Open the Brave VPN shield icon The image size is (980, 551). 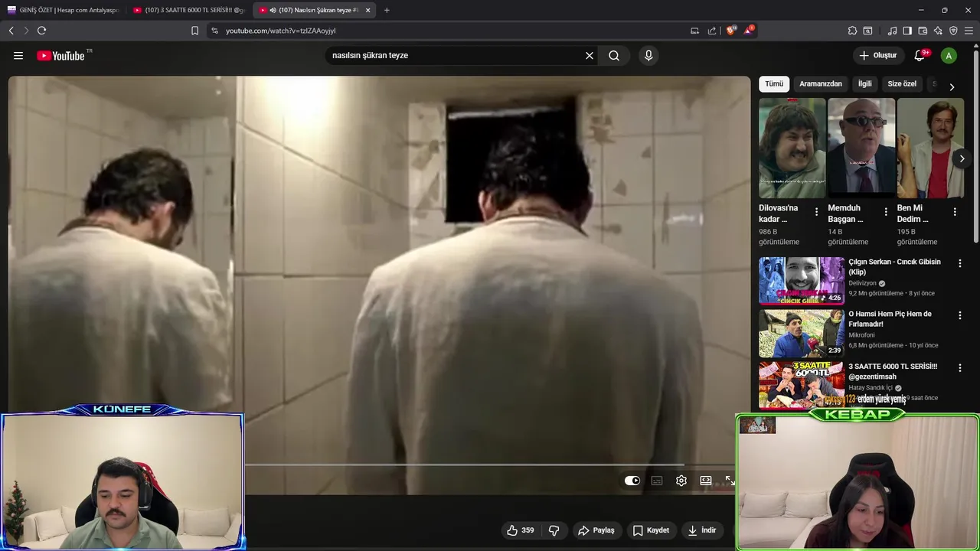click(x=953, y=31)
